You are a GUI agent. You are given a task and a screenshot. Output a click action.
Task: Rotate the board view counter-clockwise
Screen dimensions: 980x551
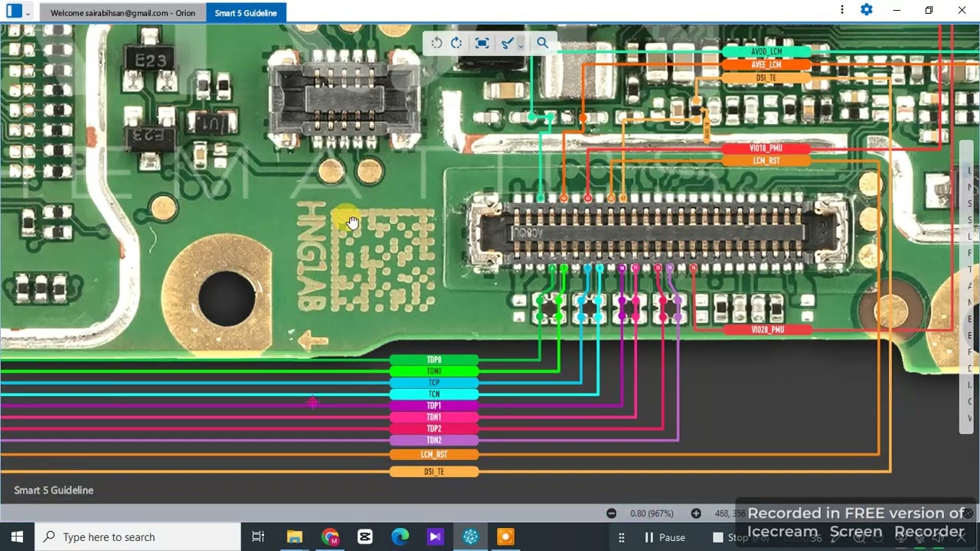(x=436, y=43)
